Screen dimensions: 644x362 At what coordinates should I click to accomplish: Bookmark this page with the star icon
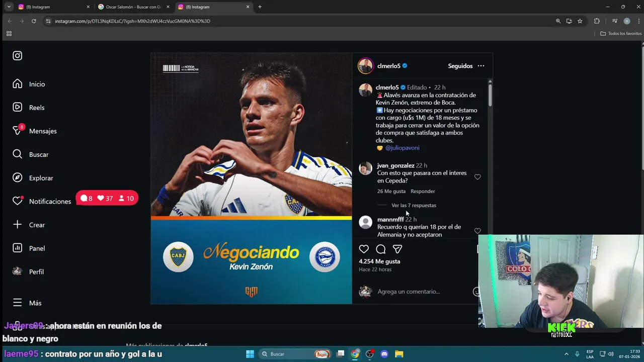click(x=580, y=21)
